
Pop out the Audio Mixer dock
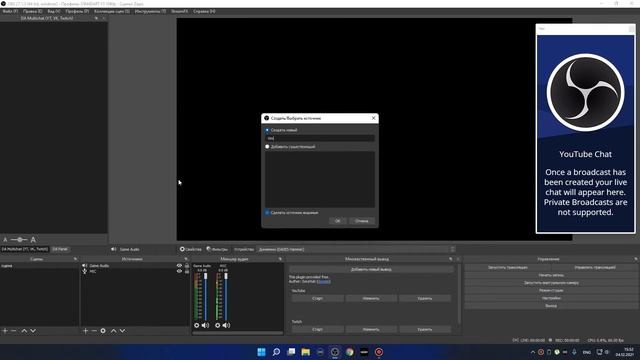pyautogui.click(x=280, y=259)
